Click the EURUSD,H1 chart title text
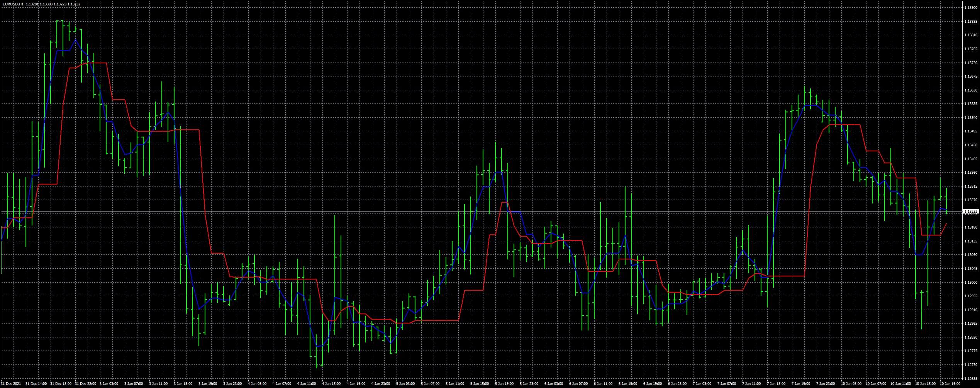The image size is (980, 388). (13, 4)
